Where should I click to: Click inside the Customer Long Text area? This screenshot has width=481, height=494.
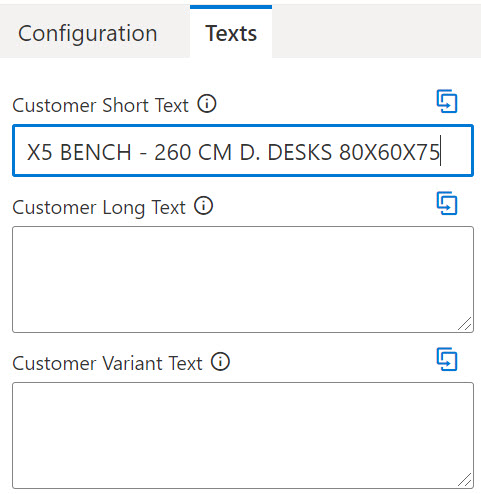coord(243,279)
